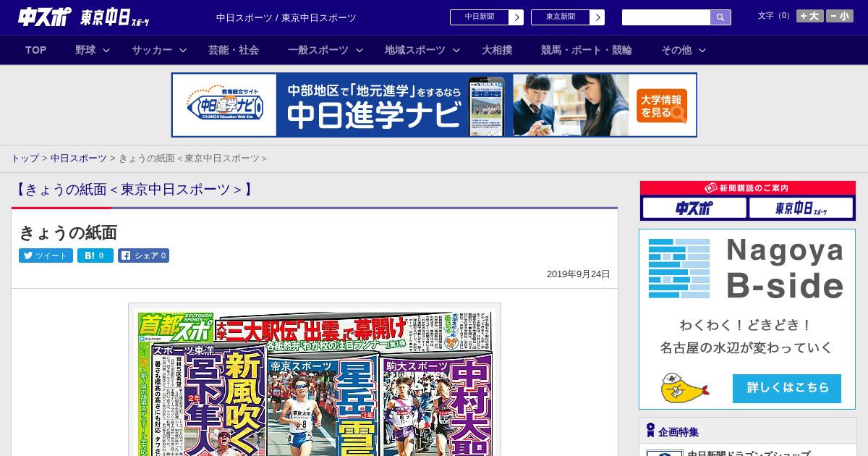Click the 中日スポーツ / 東京中日スポーツ header text
868x456 pixels.
click(286, 18)
